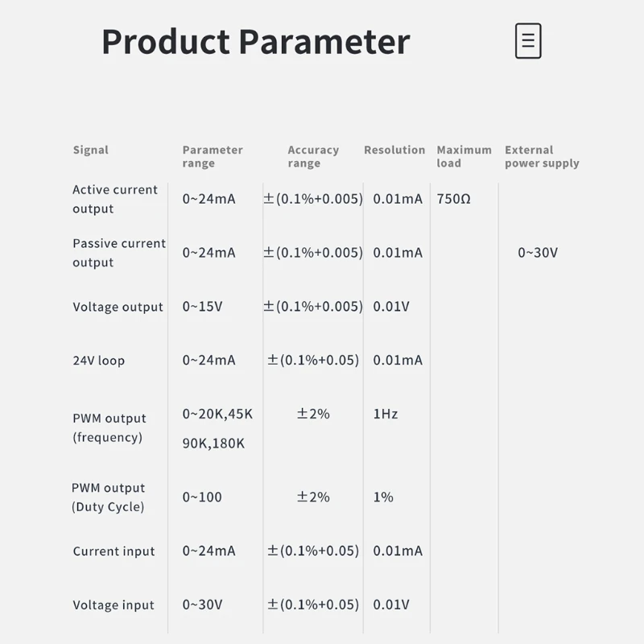Click the Current input row label

114,551
